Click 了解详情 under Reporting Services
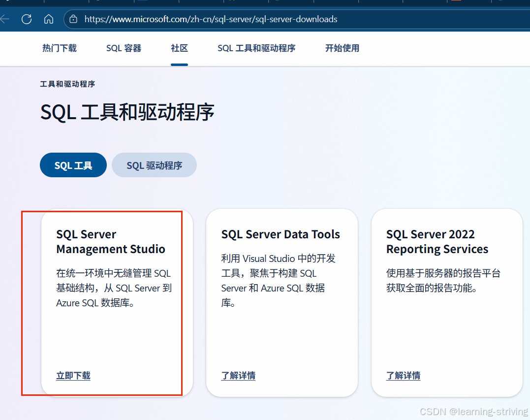Image resolution: width=530 pixels, height=420 pixels. [403, 375]
